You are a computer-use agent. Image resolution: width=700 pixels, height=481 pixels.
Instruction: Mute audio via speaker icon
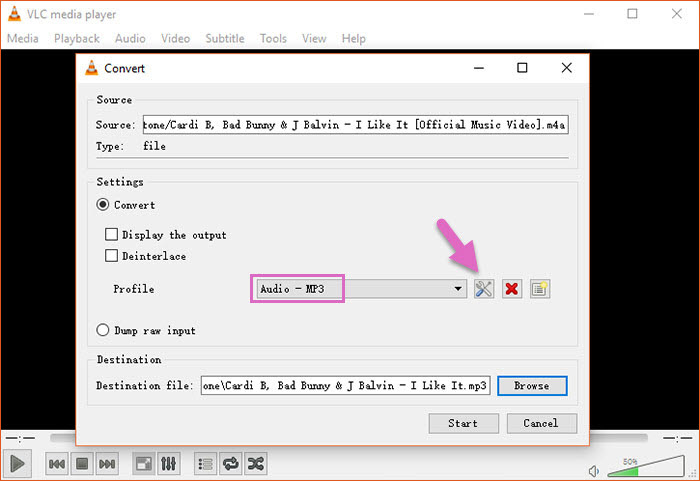pos(593,471)
